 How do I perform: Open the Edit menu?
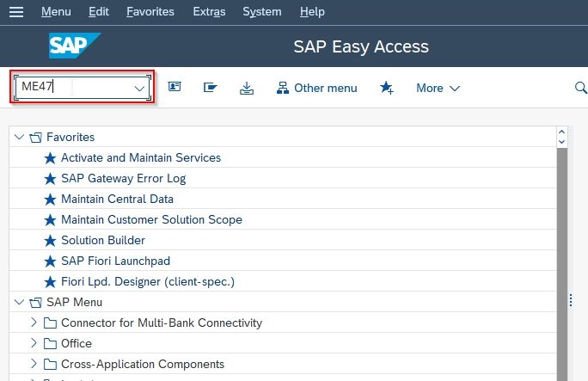click(x=99, y=12)
